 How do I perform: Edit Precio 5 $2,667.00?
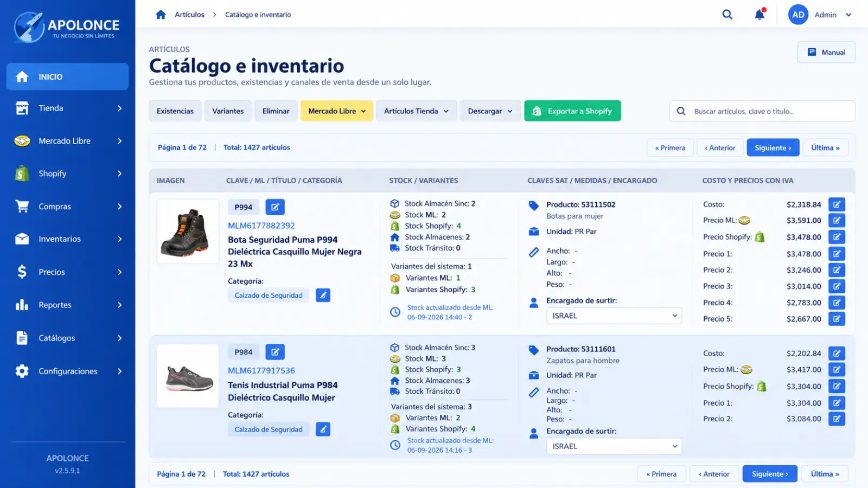pos(837,319)
